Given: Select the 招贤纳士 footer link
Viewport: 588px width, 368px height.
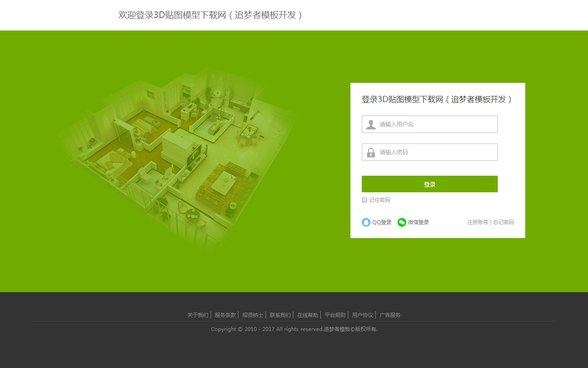Looking at the screenshot, I should (253, 315).
